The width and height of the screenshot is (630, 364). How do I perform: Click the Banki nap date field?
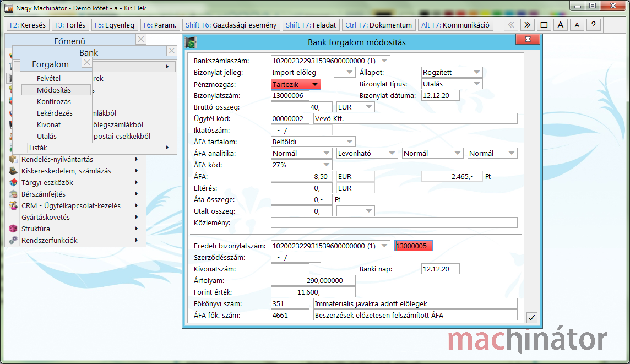click(x=441, y=269)
